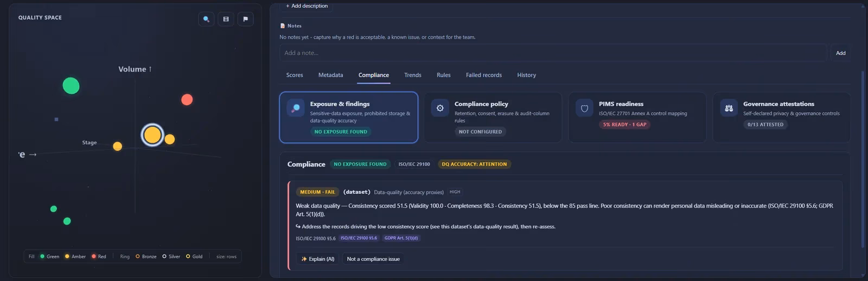Click the Stage label in the chart
Image resolution: width=868 pixels, height=281 pixels.
point(90,143)
